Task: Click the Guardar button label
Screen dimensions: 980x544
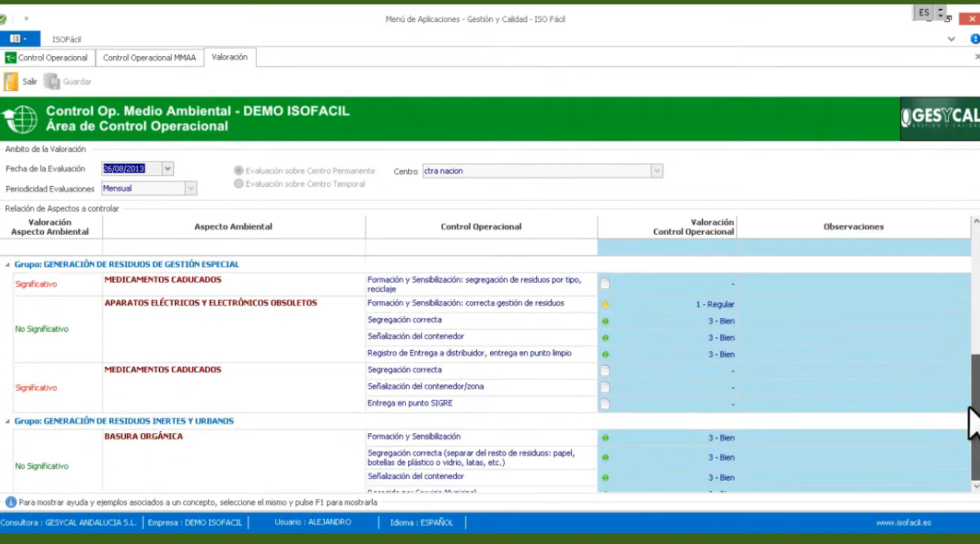Action: (x=77, y=82)
